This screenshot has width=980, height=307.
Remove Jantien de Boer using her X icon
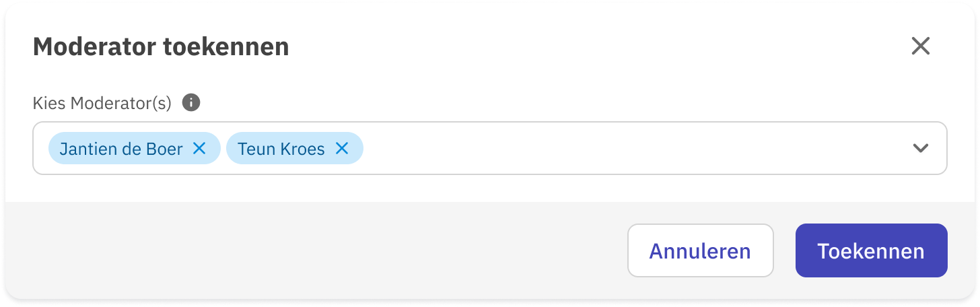199,148
